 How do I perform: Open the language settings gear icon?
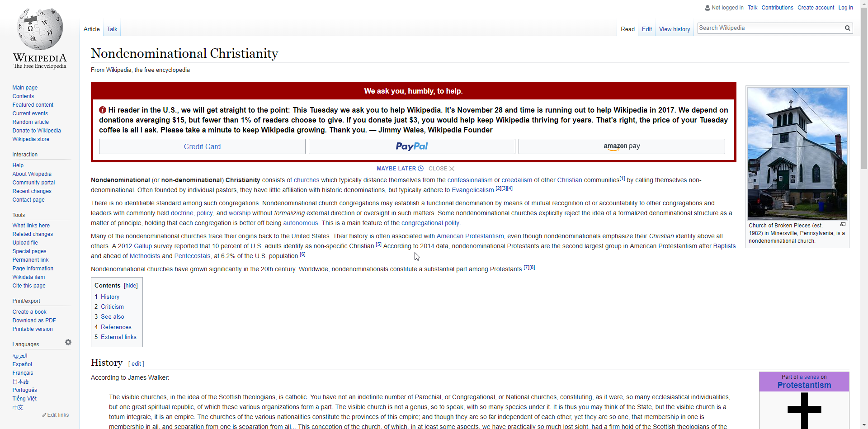pos(68,343)
